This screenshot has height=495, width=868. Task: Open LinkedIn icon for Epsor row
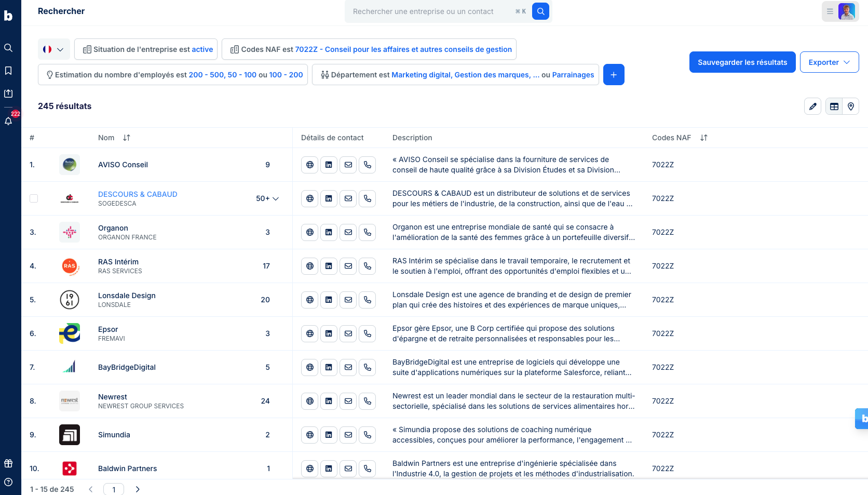(329, 333)
